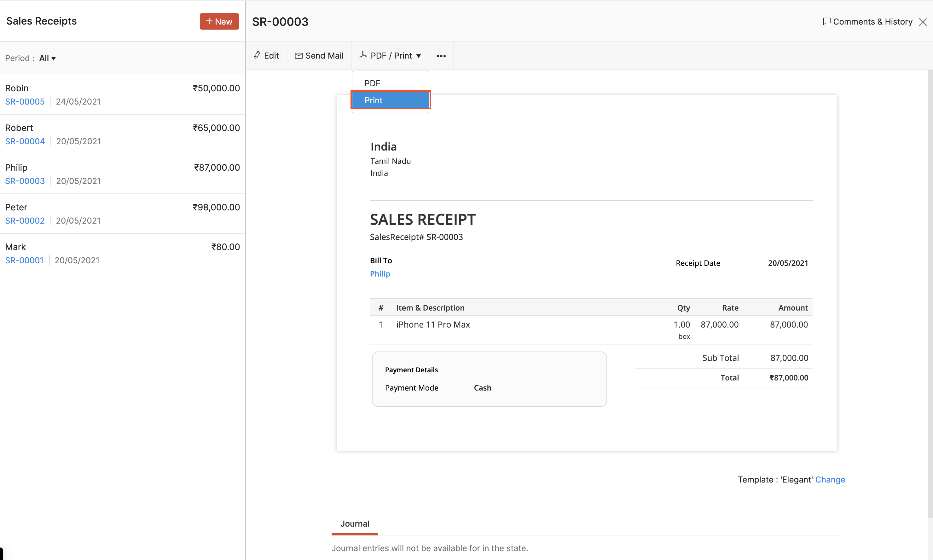Switch to the Journal tab
The image size is (933, 560).
[355, 523]
